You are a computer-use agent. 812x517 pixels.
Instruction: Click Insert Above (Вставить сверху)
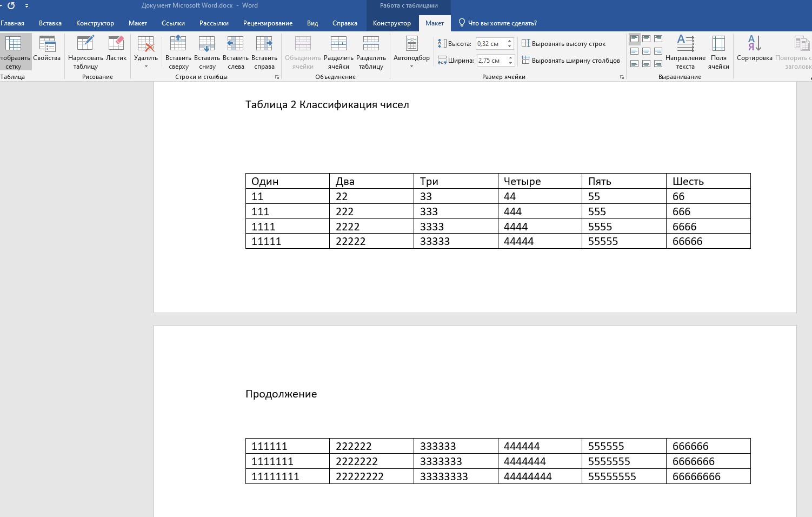178,52
